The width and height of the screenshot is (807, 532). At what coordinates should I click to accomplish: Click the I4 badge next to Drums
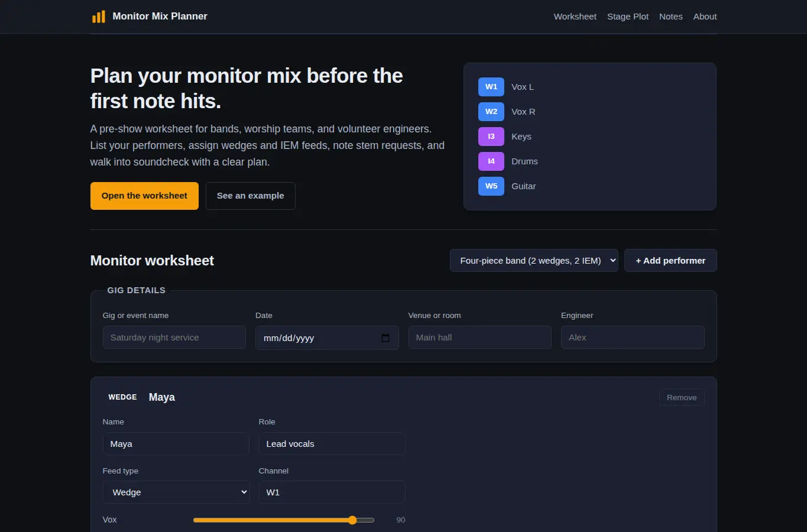click(x=491, y=161)
